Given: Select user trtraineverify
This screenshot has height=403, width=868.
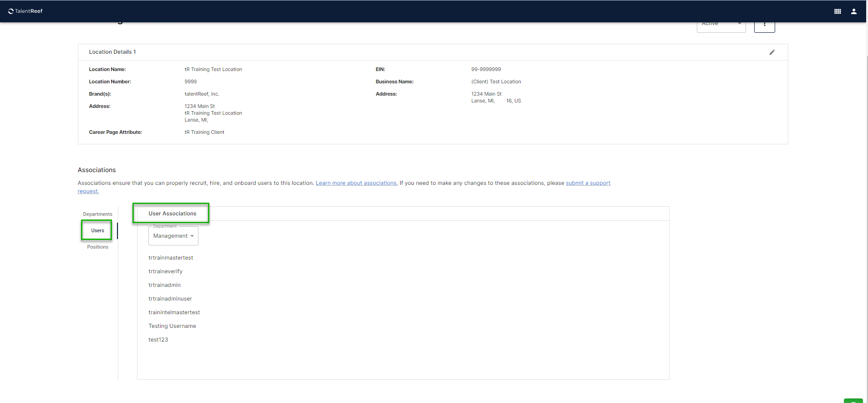Looking at the screenshot, I should pos(165,271).
